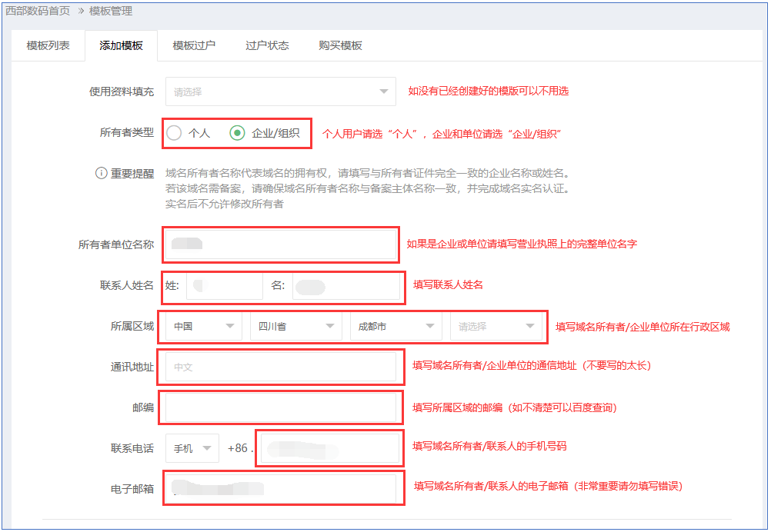771x532 pixels.
Task: Open the 使用资料填充 dropdown
Action: click(x=280, y=91)
